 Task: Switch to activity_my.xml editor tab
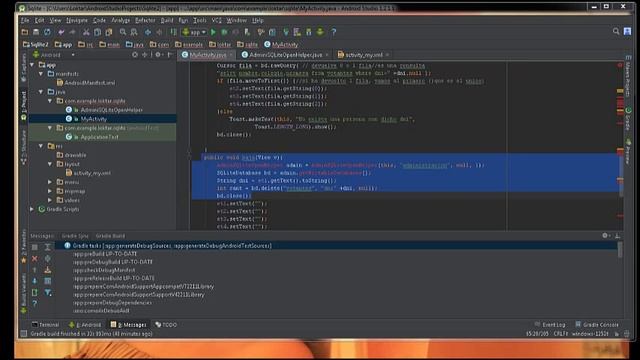[364, 55]
